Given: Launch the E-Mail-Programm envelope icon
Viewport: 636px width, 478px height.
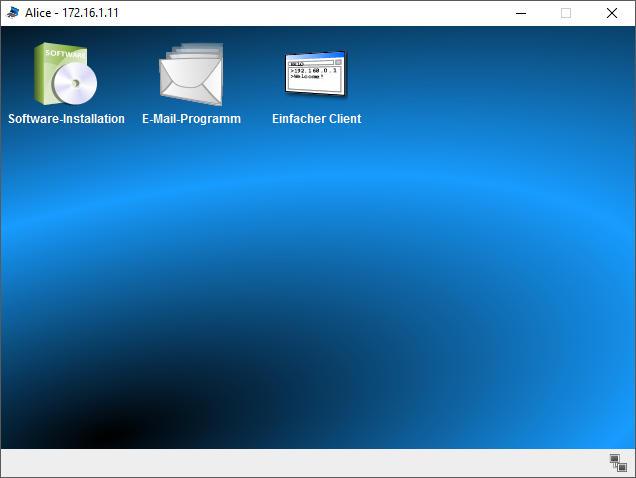Looking at the screenshot, I should (x=191, y=75).
